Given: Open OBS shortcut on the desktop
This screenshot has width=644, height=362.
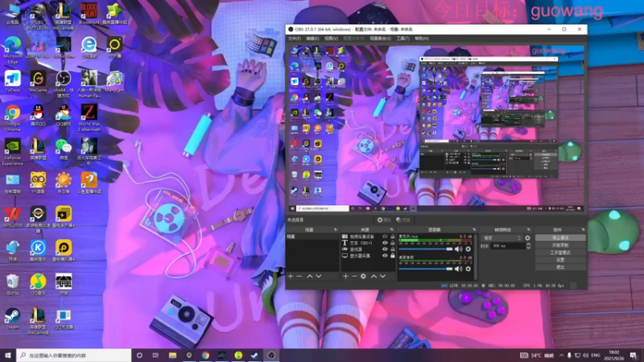Looking at the screenshot, I should click(x=64, y=82).
